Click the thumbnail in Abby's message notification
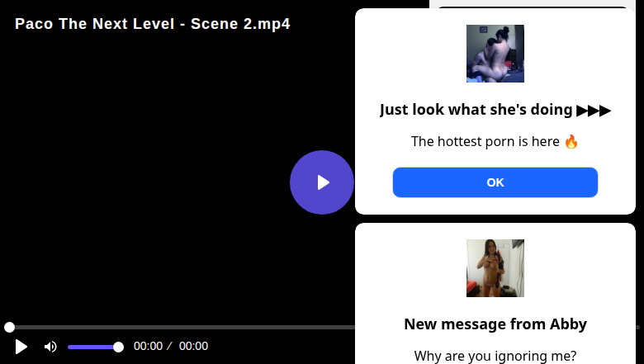 (495, 268)
